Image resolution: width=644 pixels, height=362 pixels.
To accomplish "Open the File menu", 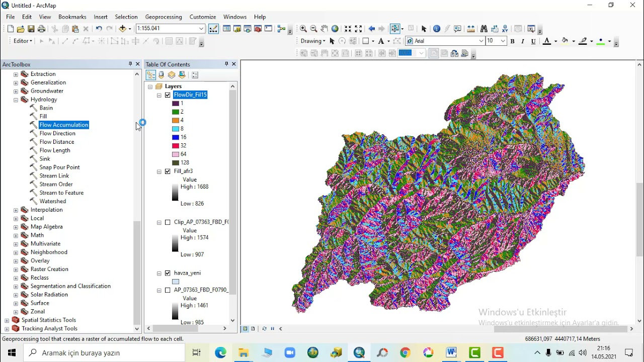I will (x=10, y=17).
